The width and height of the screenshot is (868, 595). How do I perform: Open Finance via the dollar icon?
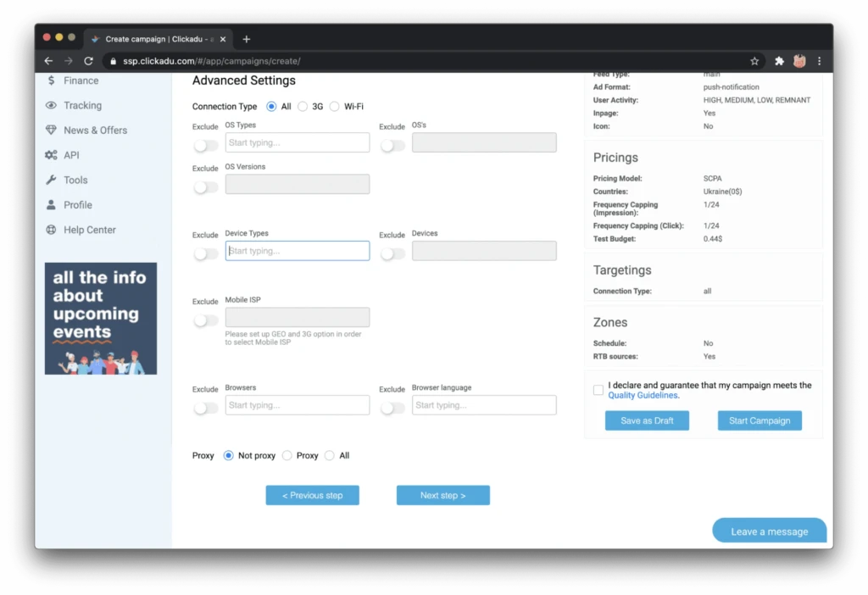pyautogui.click(x=51, y=81)
